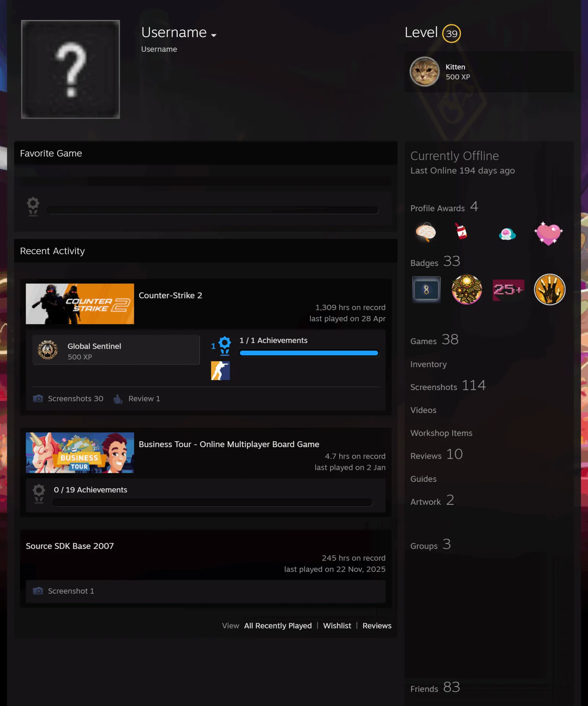The height and width of the screenshot is (706, 588).
Task: Open the Profile Awards 4 link
Action: coord(444,207)
